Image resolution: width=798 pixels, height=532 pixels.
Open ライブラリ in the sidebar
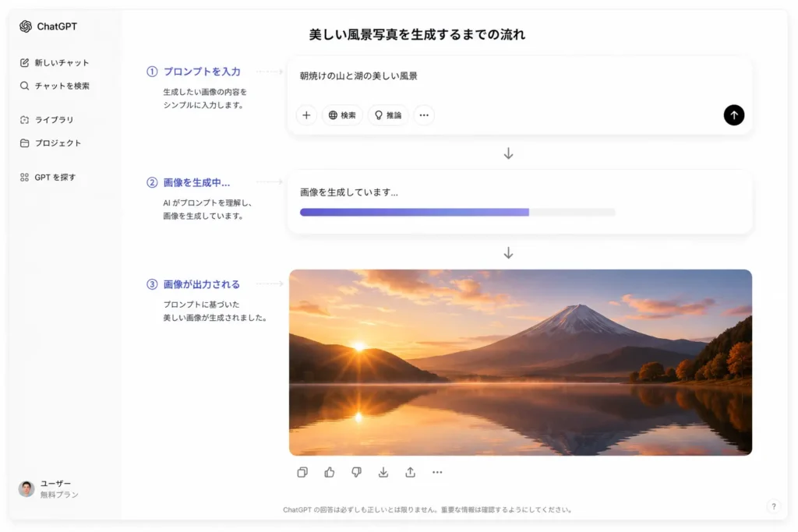[47, 120]
